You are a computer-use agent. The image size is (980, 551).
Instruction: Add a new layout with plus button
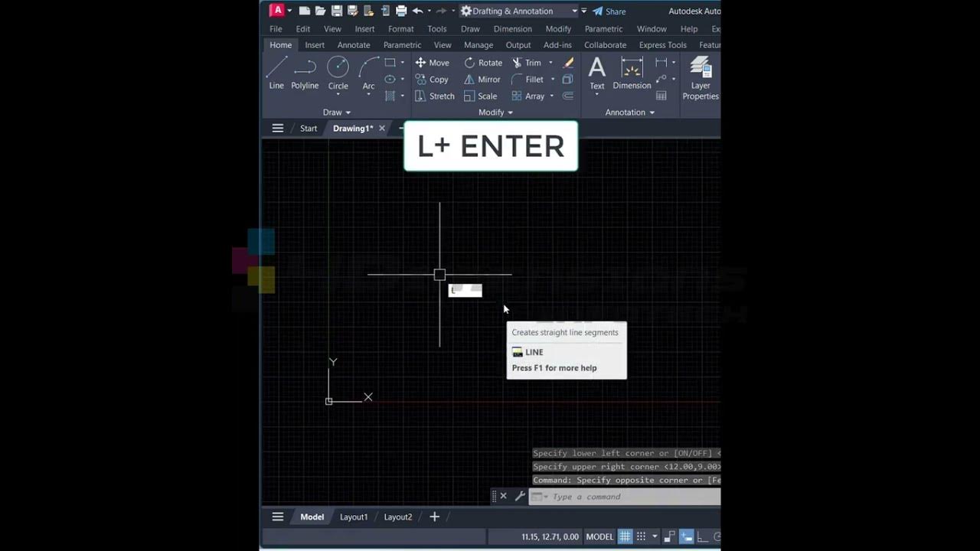coord(434,517)
